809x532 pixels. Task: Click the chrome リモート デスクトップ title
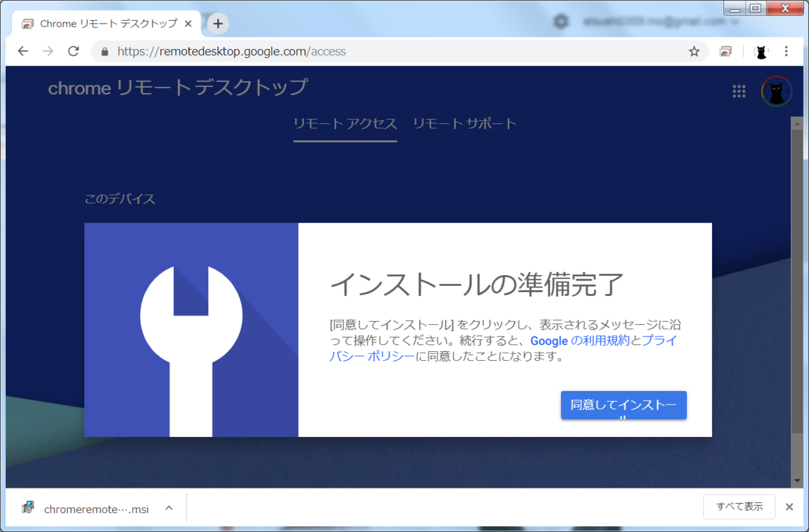coord(178,88)
